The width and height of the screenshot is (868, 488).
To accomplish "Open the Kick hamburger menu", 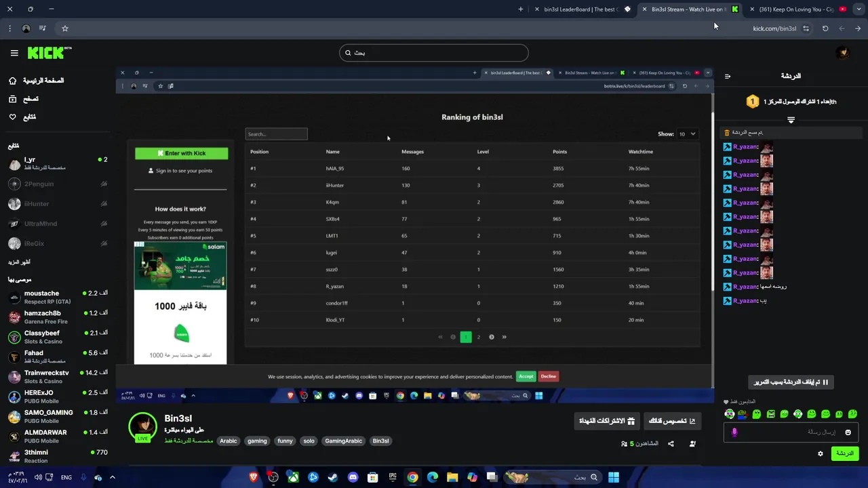I will coord(14,53).
